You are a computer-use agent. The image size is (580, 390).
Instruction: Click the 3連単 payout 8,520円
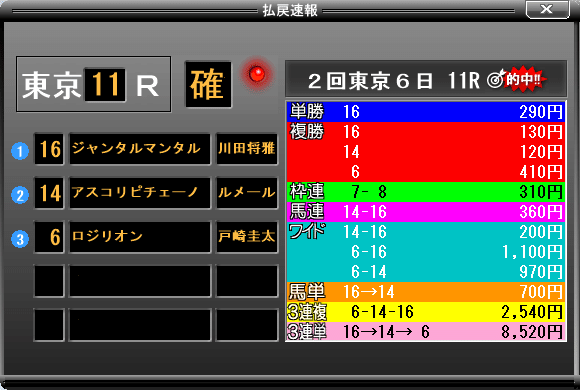[532, 332]
